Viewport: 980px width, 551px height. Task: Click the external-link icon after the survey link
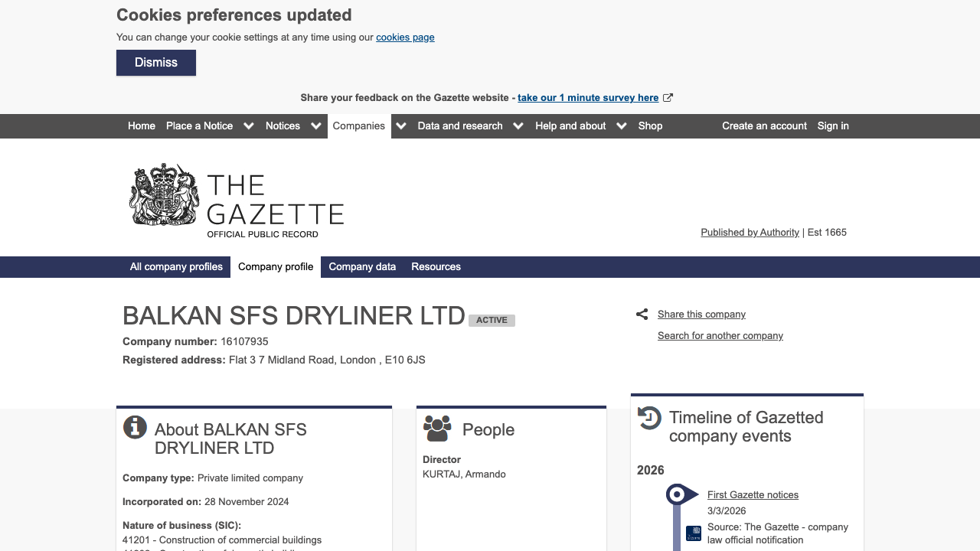[x=668, y=97]
